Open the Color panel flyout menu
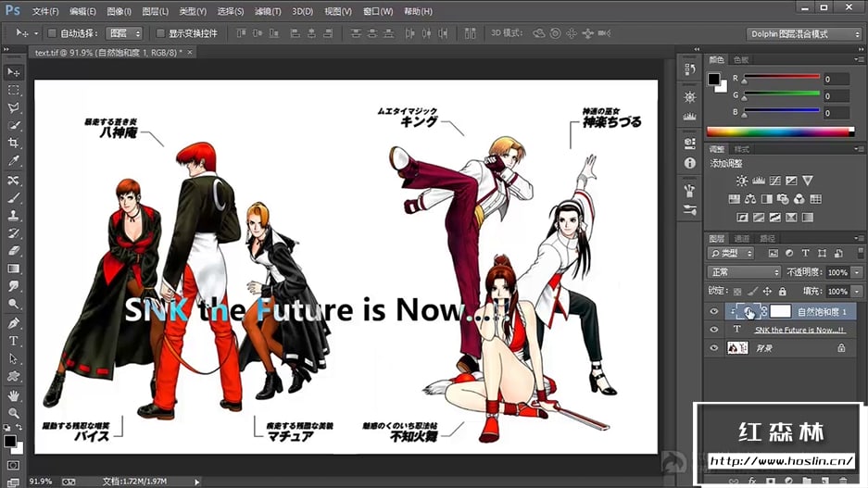The image size is (868, 488). (x=859, y=59)
